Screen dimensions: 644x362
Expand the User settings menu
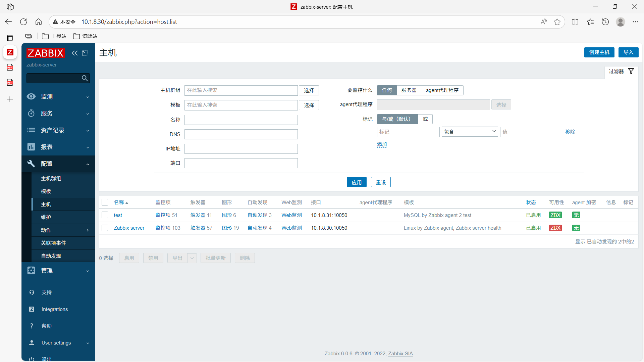tap(58, 343)
